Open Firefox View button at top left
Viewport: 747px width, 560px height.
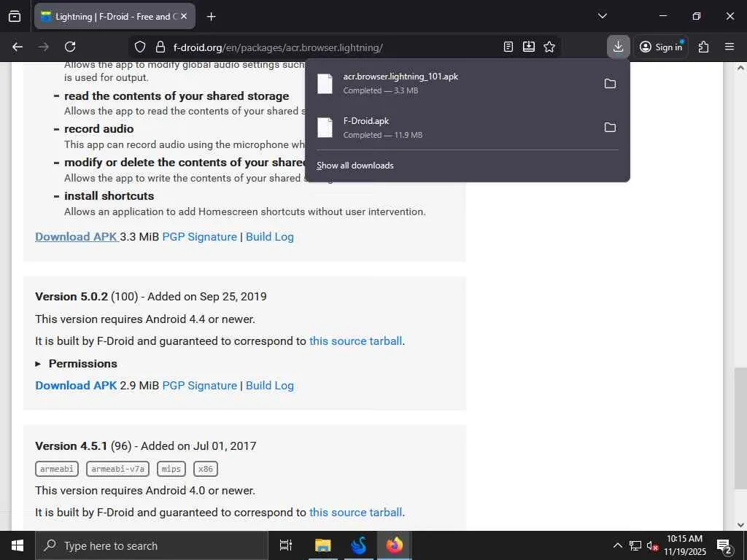click(15, 16)
